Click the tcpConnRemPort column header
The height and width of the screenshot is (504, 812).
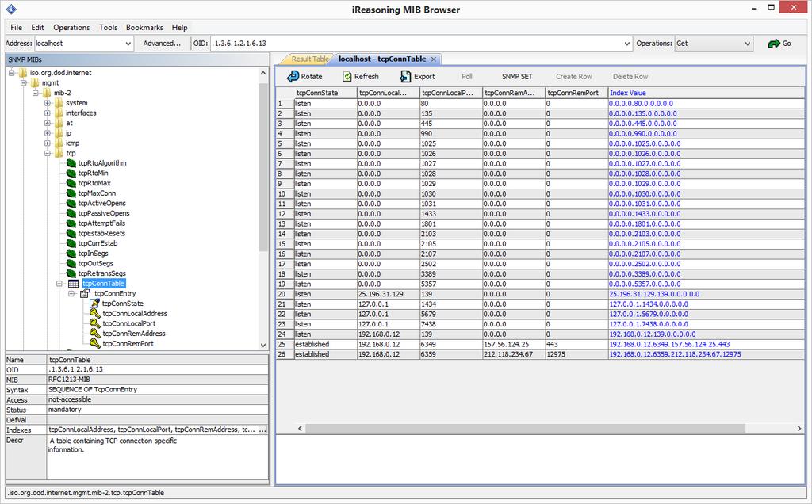coord(577,94)
